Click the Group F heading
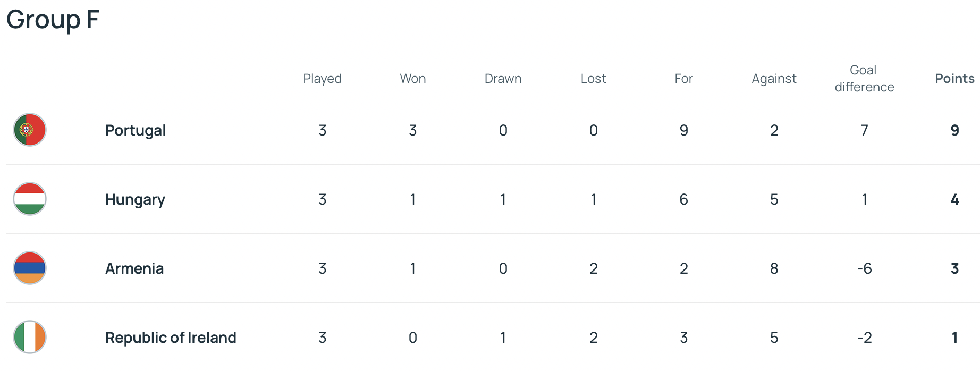Image resolution: width=980 pixels, height=371 pixels. pyautogui.click(x=53, y=20)
